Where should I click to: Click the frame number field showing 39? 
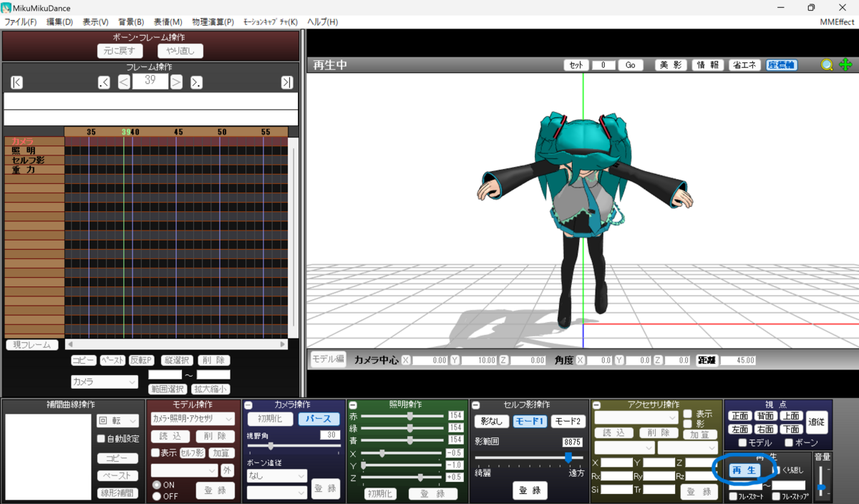click(150, 82)
